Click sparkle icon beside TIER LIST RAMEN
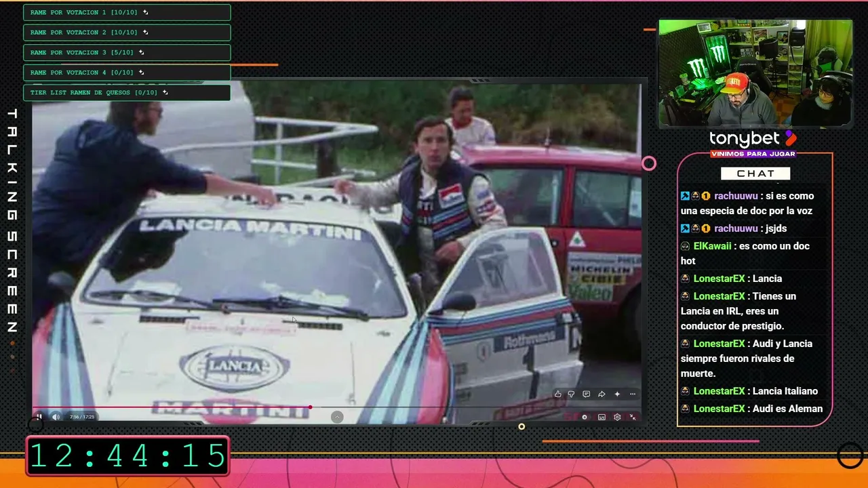 [165, 92]
